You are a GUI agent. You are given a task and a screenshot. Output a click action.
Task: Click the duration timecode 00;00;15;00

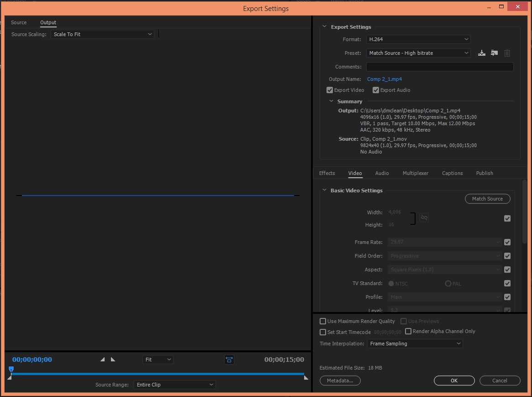(x=284, y=360)
